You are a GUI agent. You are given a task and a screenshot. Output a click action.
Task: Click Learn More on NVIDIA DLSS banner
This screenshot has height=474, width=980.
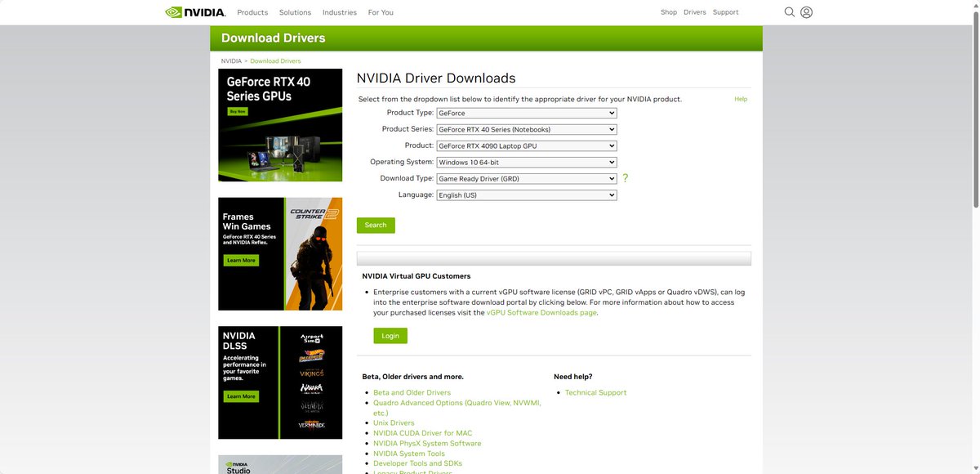pos(241,396)
